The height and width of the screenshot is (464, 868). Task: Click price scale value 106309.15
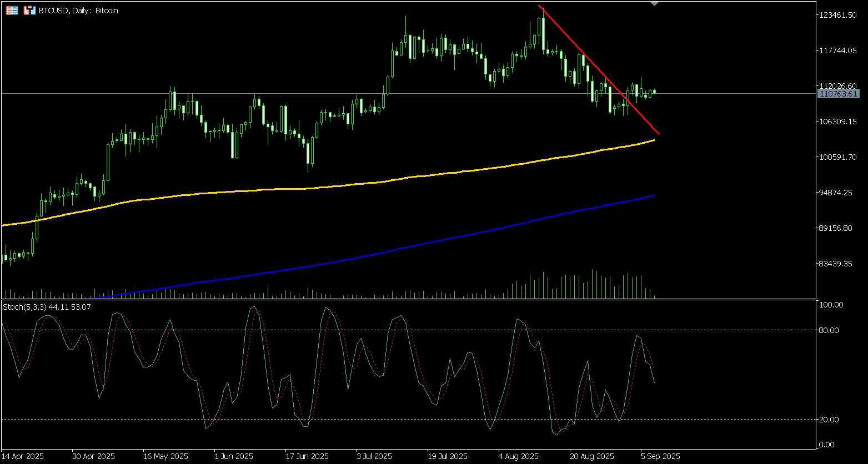[x=839, y=122]
